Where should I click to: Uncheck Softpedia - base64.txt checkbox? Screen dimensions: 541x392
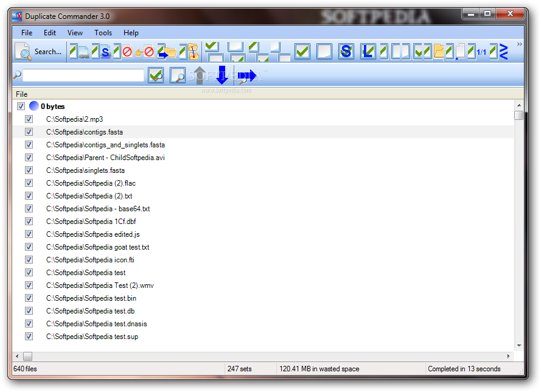pos(29,208)
